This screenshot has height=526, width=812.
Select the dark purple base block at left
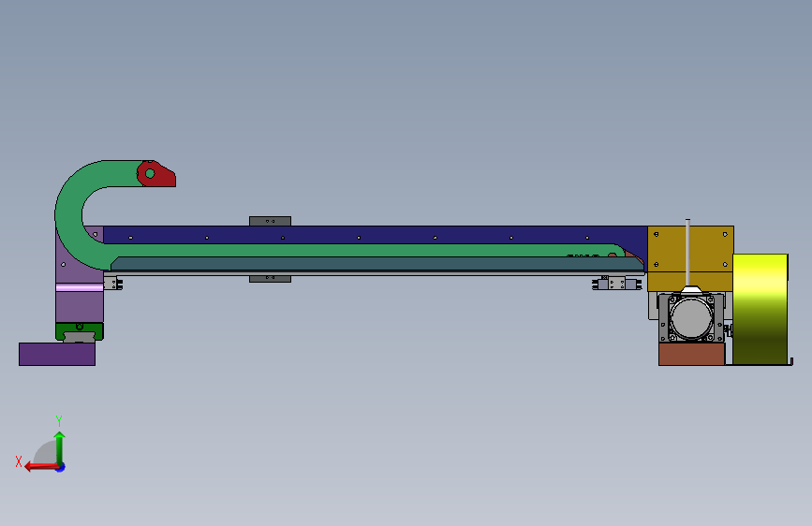point(57,354)
